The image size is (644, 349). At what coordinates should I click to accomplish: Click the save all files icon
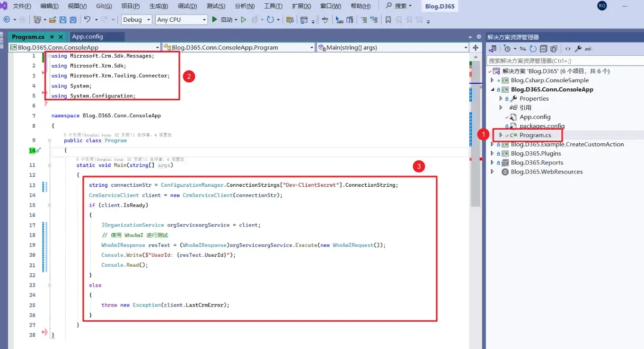click(x=73, y=20)
